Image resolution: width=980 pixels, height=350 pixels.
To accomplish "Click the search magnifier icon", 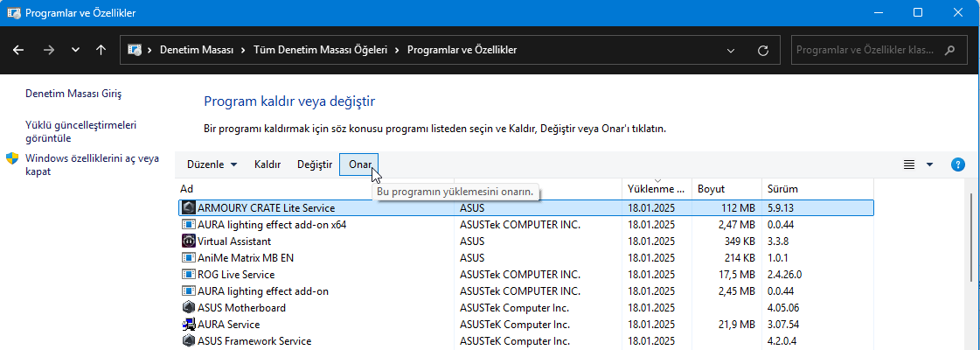I will (950, 50).
